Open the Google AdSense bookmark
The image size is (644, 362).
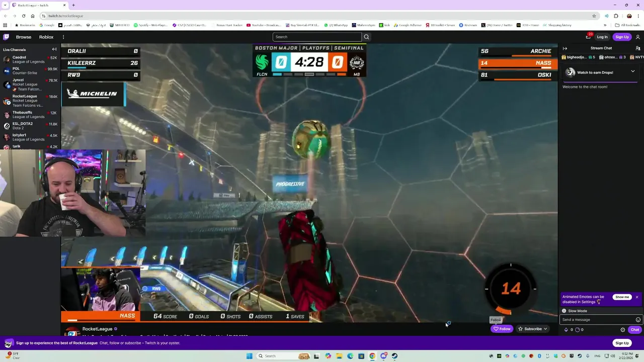(408, 25)
